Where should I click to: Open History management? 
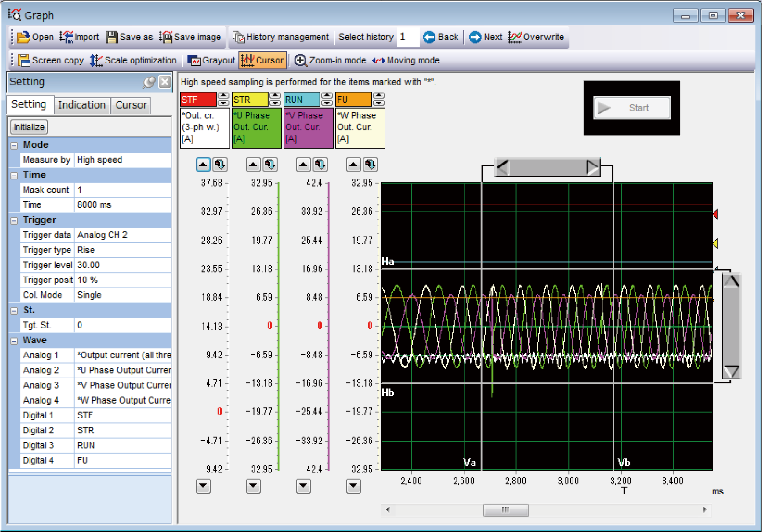point(282,37)
